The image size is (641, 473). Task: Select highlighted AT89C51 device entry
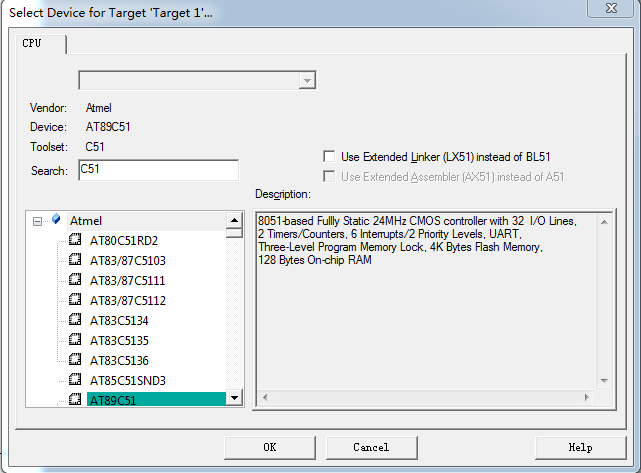tap(156, 399)
